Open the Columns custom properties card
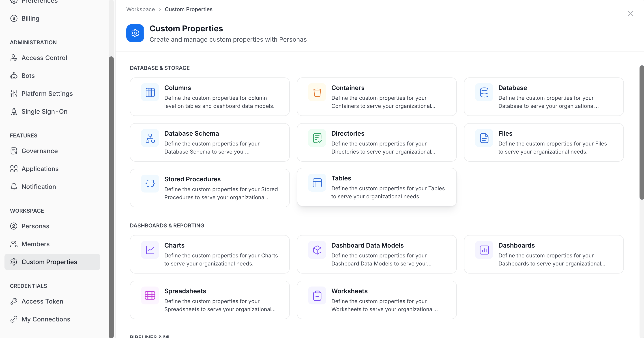644x338 pixels. tap(210, 97)
